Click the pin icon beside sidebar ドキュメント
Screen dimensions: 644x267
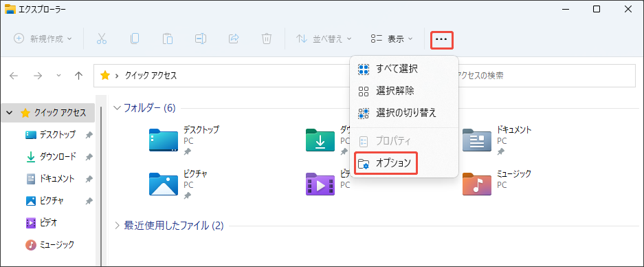point(89,180)
